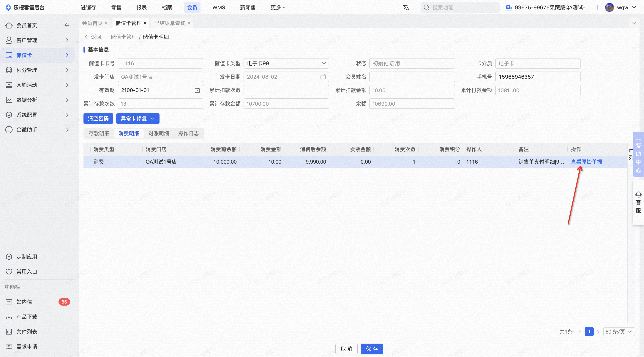Click 清空密码 button
This screenshot has width=644, height=357.
click(98, 119)
